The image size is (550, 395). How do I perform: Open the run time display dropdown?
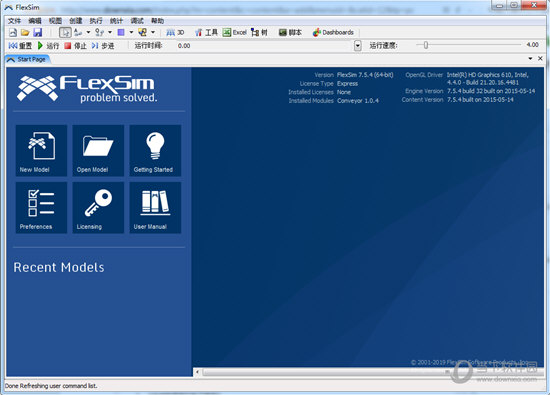[x=357, y=46]
